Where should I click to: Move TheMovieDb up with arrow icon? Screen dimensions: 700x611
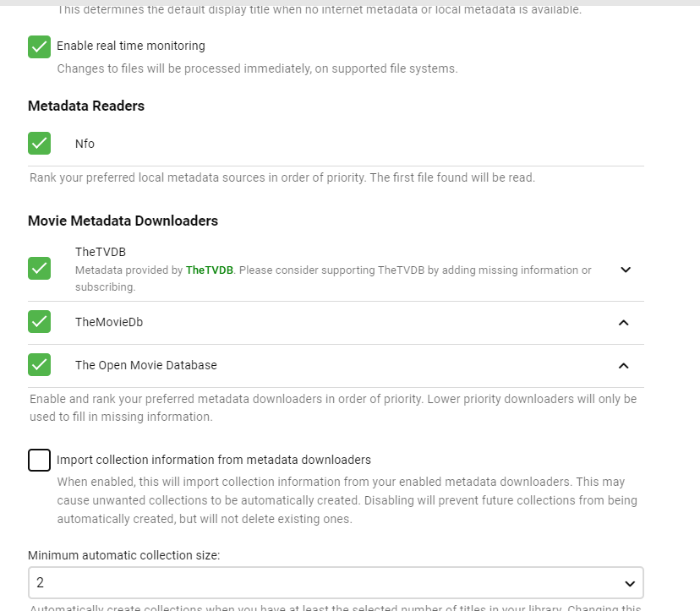[624, 323]
